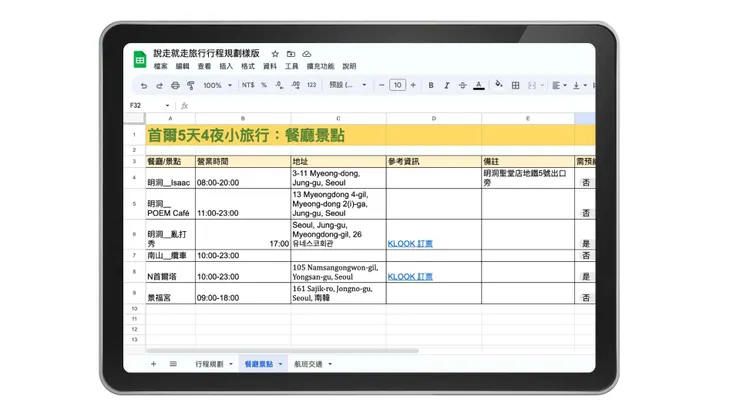Apply percent number format
Image resolution: width=740 pixels, height=416 pixels.
pyautogui.click(x=264, y=85)
